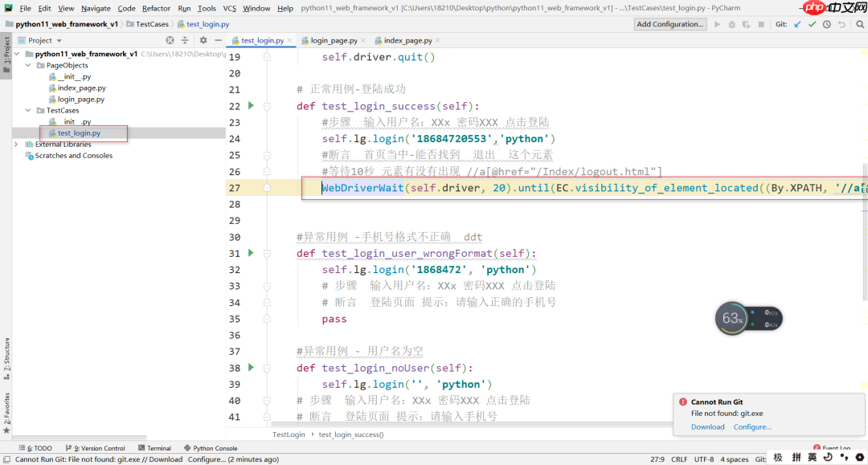Click the Debug bug icon in toolbar
This screenshot has height=465, width=868.
[x=732, y=24]
